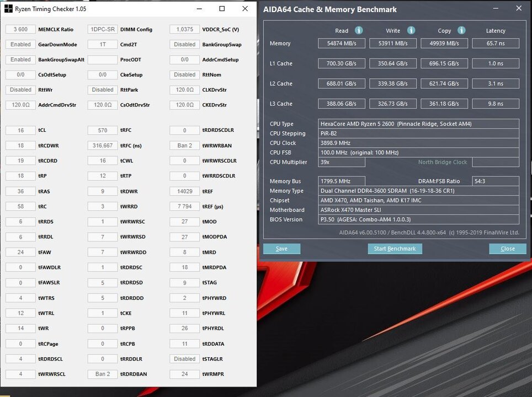Maximize the Ryzen Timing Checker window
Screen dimensions: 532x397
click(222, 9)
